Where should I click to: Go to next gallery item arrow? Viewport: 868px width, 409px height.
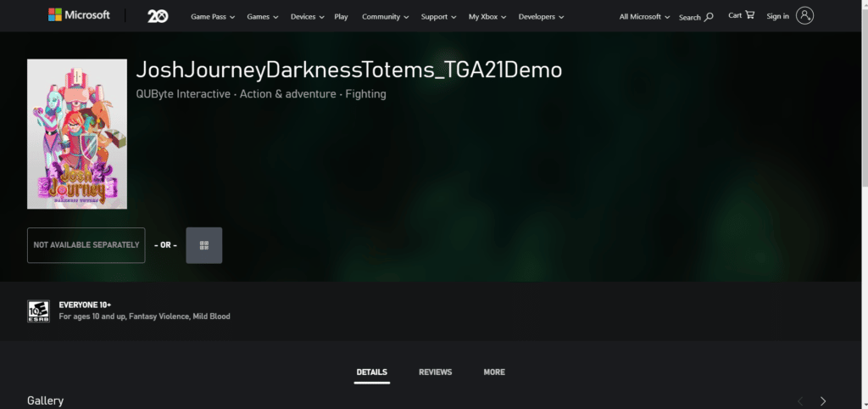(x=822, y=401)
